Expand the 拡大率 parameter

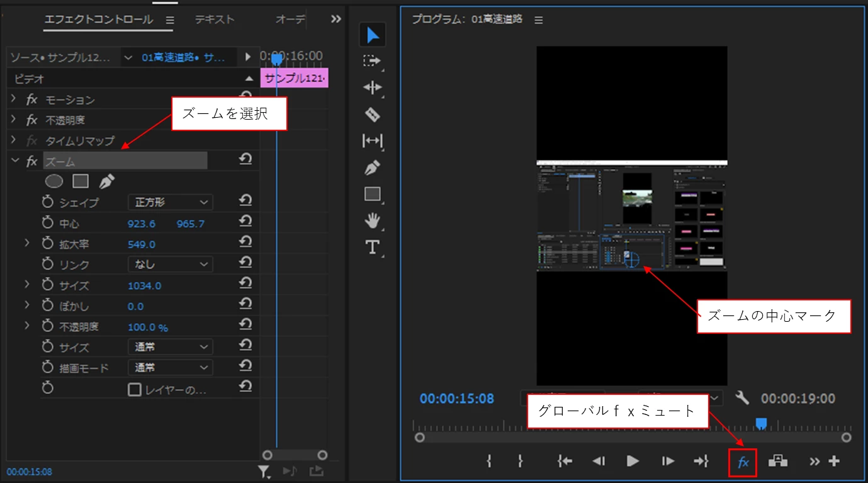pyautogui.click(x=26, y=243)
